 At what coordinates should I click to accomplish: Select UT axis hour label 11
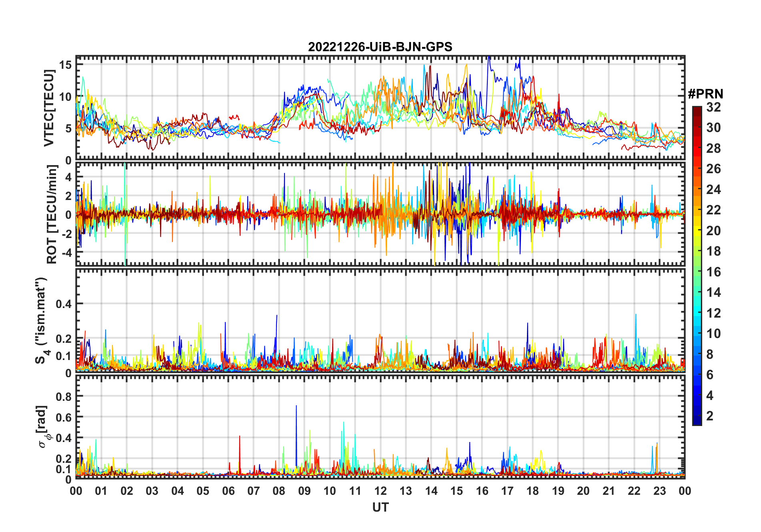click(x=355, y=491)
